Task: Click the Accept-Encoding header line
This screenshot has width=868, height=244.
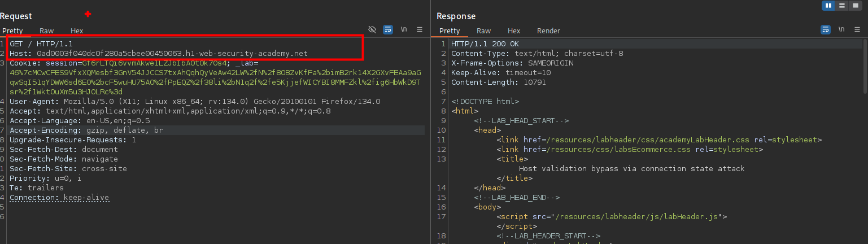Action: [x=86, y=130]
